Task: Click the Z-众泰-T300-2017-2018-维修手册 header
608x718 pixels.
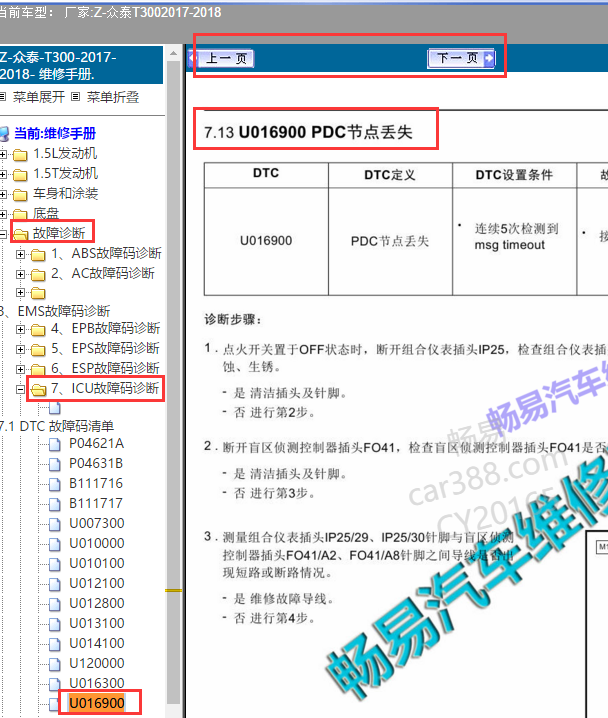Action: [x=80, y=65]
